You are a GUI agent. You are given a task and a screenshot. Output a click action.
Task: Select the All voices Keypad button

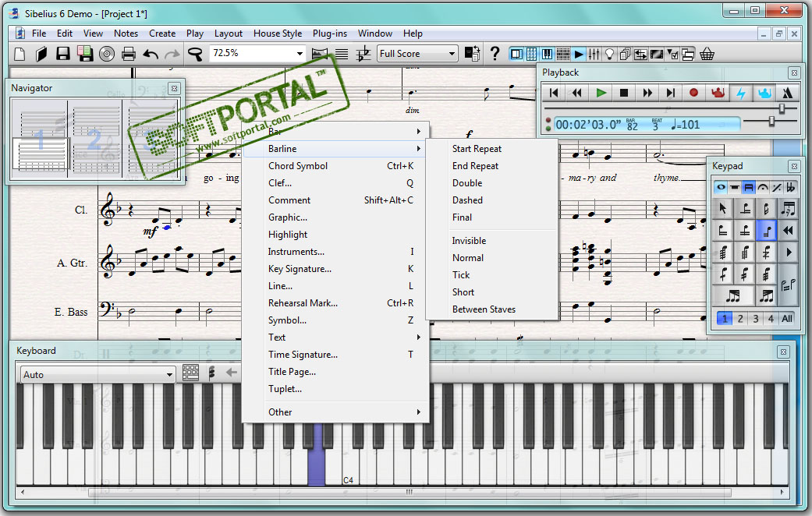point(787,318)
